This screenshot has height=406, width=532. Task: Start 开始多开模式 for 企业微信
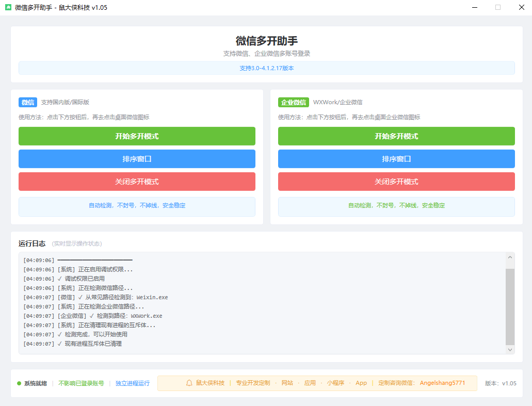[396, 136]
